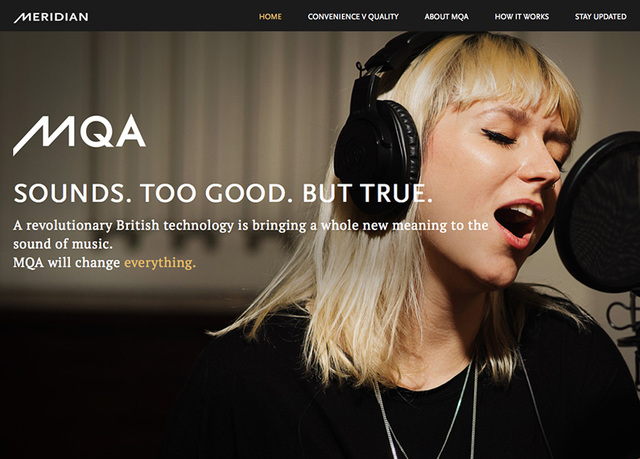This screenshot has height=459, width=640.
Task: Open the Stay Updated link
Action: click(600, 17)
